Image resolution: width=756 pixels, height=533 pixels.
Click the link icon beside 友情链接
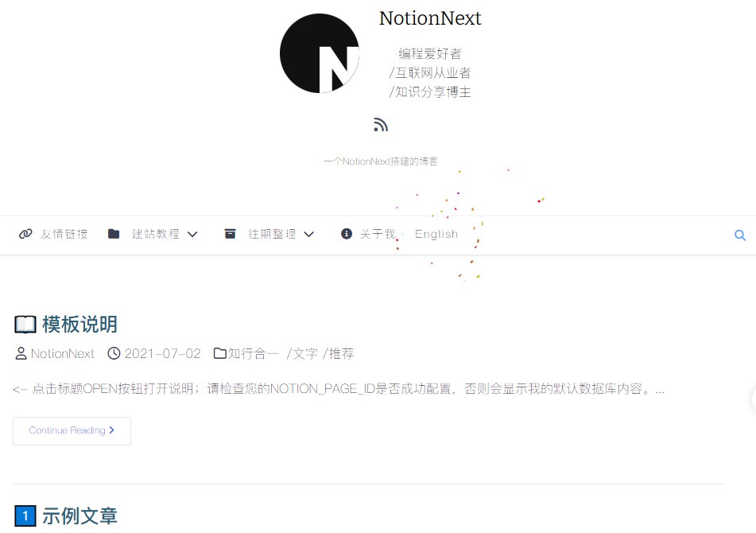click(25, 234)
